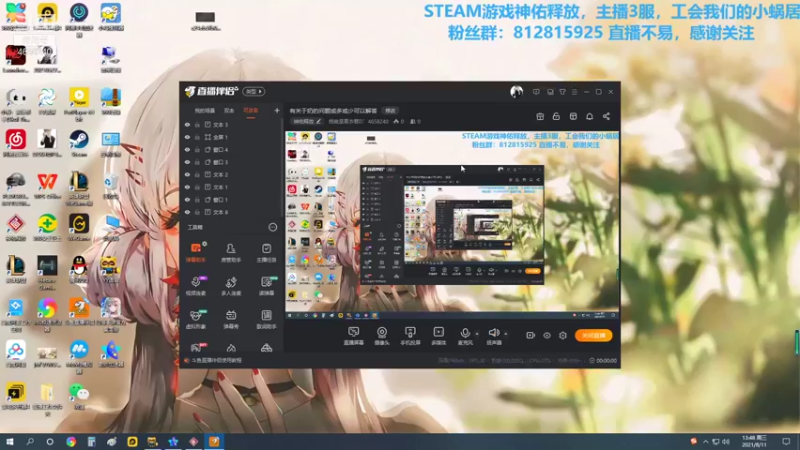
Task: Toggle the lock on the 文本 3 layer
Action: [197, 124]
